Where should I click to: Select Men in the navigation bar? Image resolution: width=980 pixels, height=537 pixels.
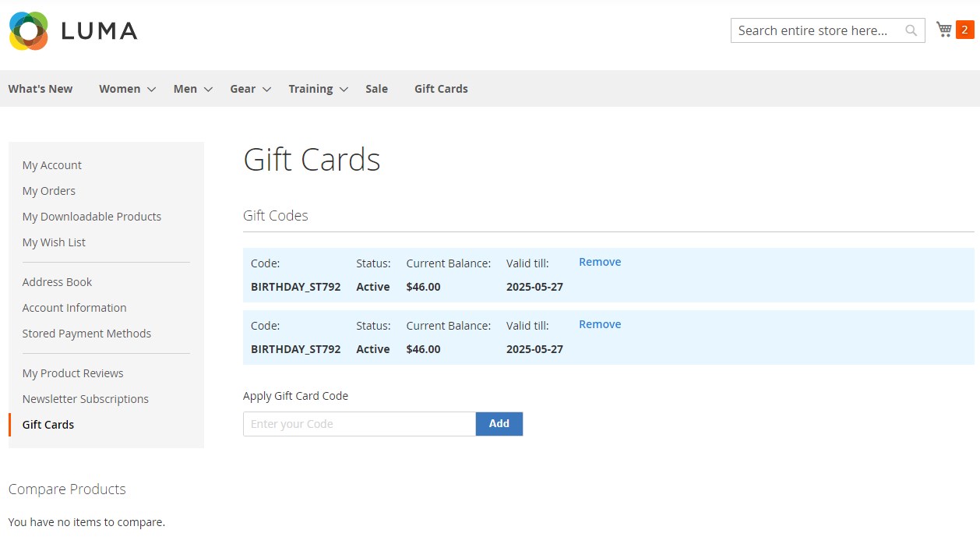185,89
